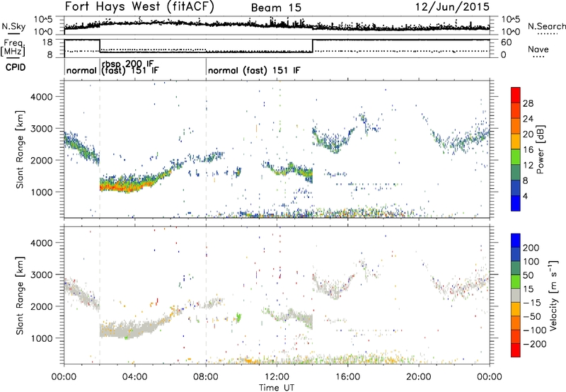Click 'Slant Range [km]' label of power panel
Image resolution: width=566 pixels, height=392 pixels.
tap(20, 149)
